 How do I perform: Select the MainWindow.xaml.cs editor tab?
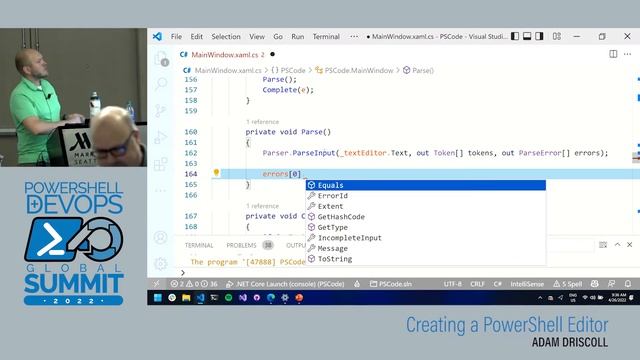(x=228, y=54)
